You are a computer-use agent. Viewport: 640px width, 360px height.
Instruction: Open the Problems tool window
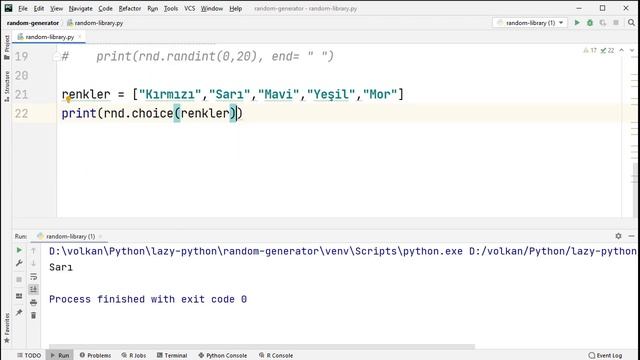[96, 355]
